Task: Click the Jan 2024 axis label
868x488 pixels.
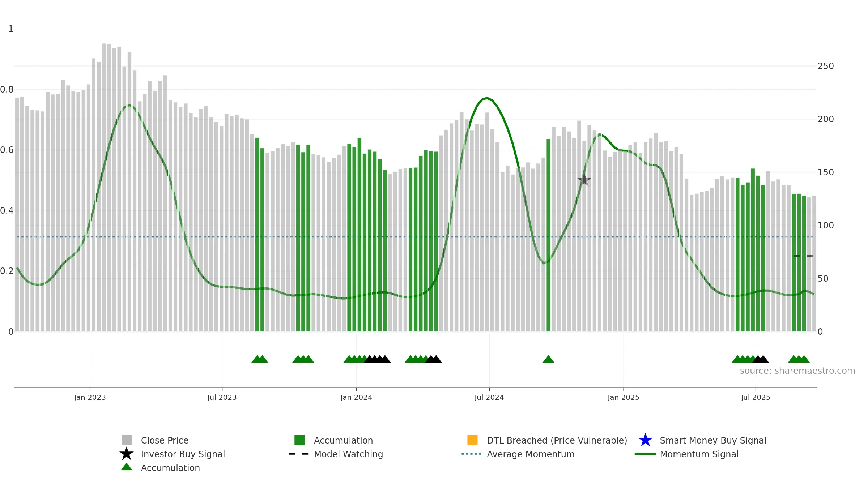Action: pos(356,398)
